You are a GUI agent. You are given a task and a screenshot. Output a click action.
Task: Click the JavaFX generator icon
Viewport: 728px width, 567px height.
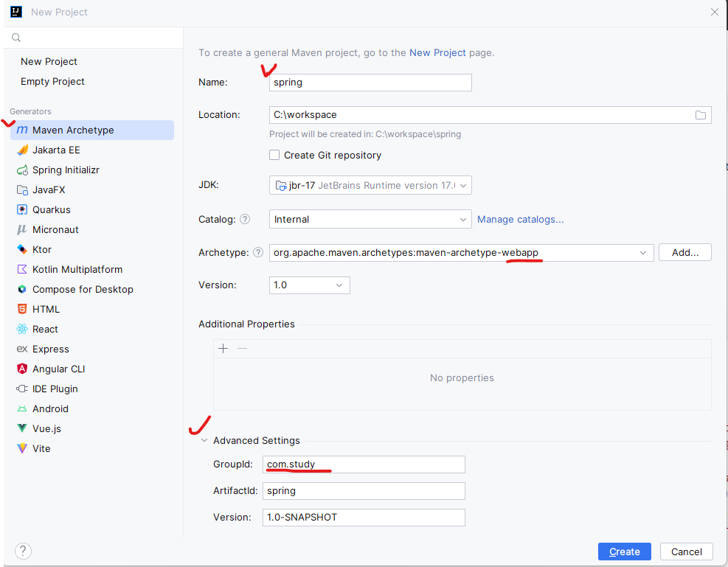click(x=22, y=189)
